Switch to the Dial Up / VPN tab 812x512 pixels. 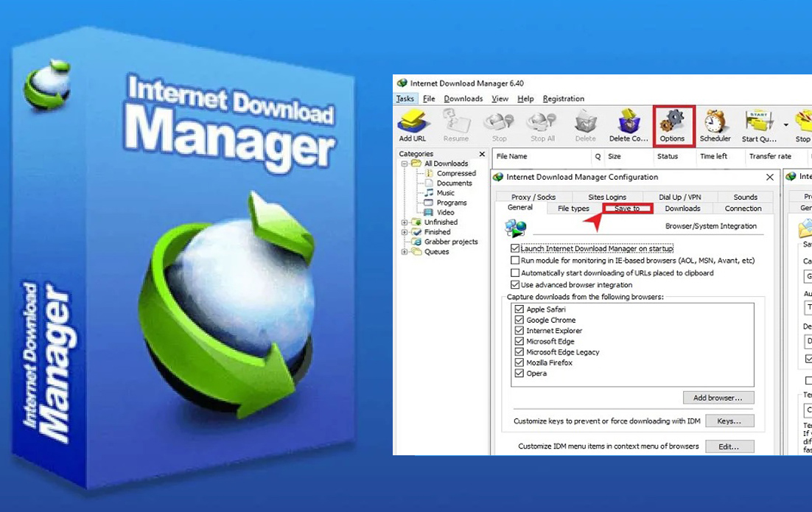coord(680,197)
